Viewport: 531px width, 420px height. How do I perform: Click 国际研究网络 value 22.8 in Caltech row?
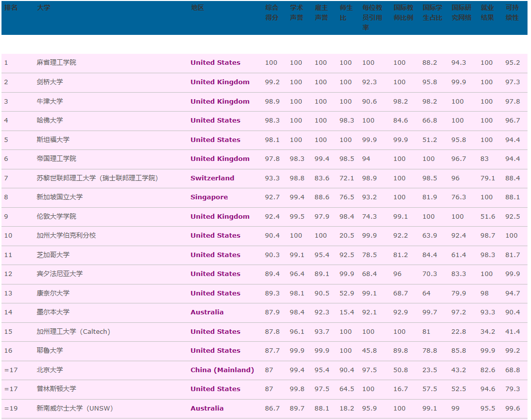(x=459, y=332)
